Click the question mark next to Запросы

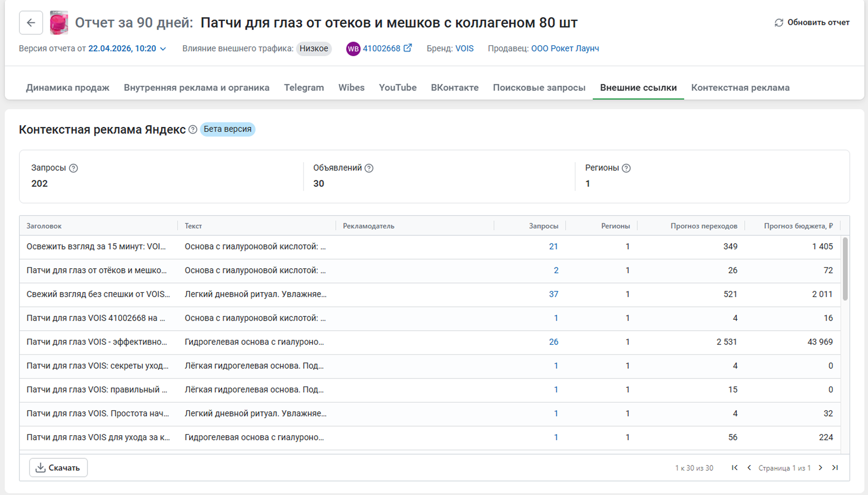coord(73,168)
